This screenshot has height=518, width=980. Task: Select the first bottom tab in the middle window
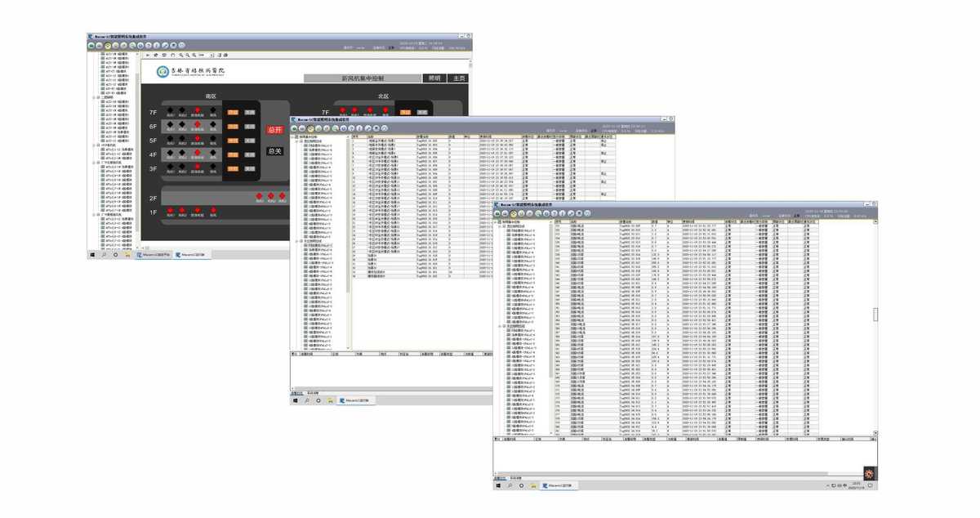pos(297,393)
